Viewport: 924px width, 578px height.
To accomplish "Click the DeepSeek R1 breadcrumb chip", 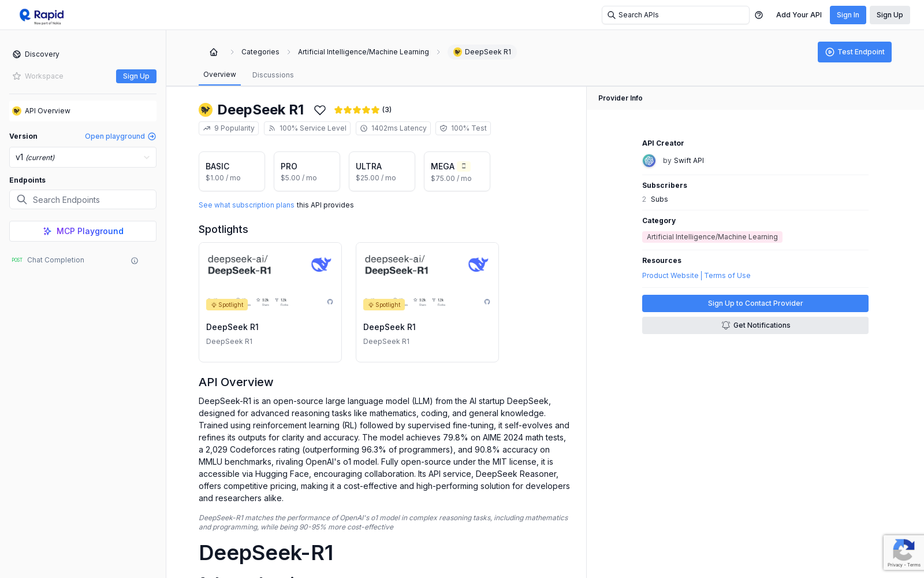I will click(x=482, y=52).
